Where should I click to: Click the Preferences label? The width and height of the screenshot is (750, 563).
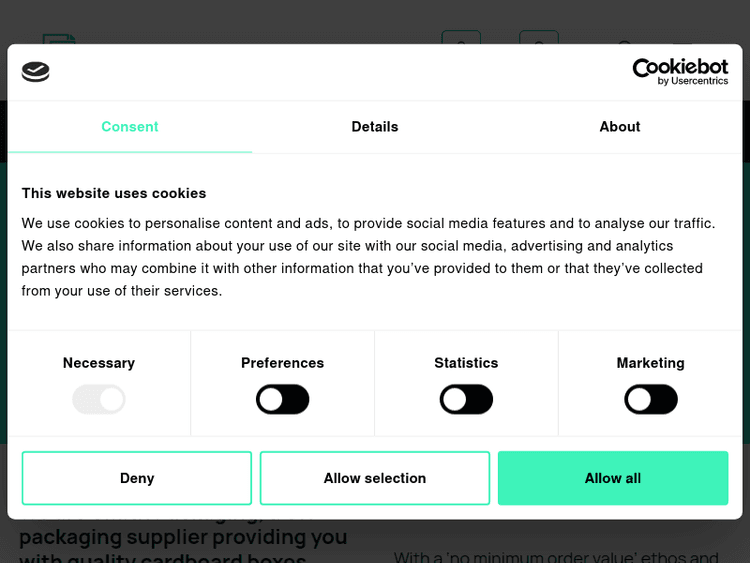[283, 363]
